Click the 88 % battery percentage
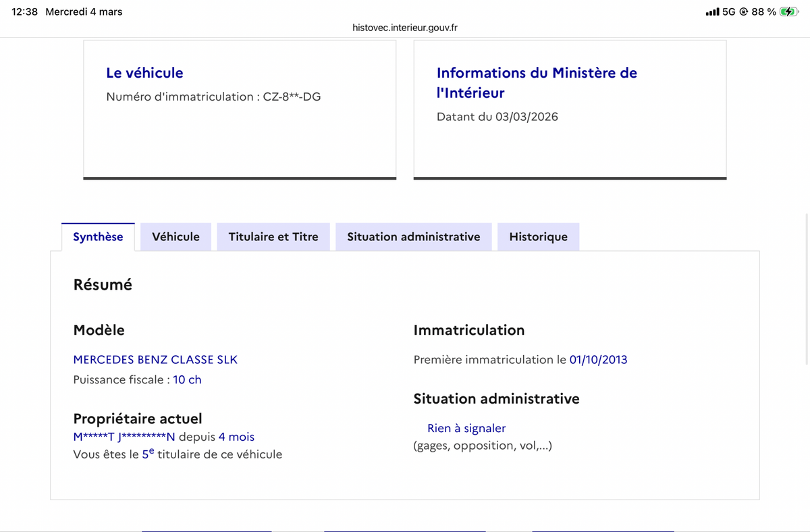Screen dimensions: 810x532 tap(763, 12)
